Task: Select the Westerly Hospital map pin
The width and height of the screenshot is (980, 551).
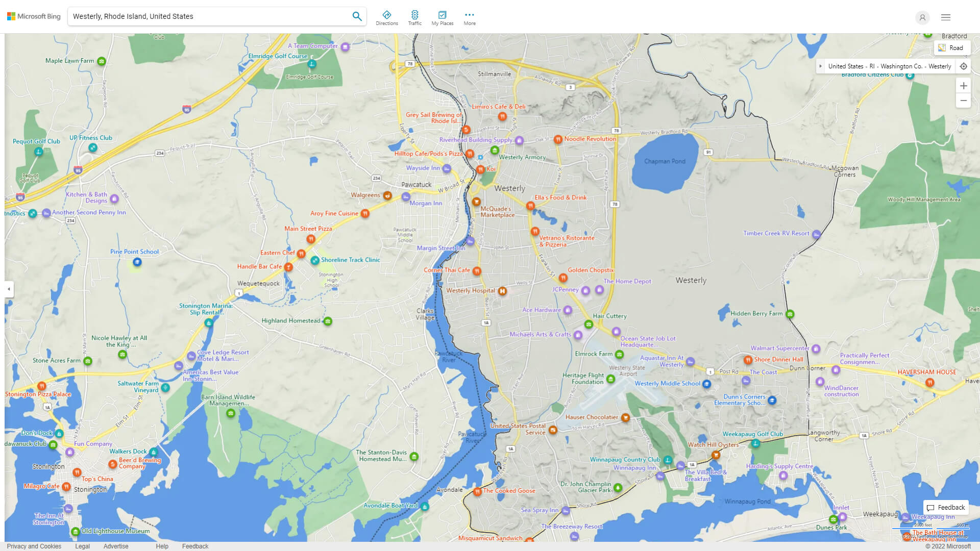Action: coord(502,291)
